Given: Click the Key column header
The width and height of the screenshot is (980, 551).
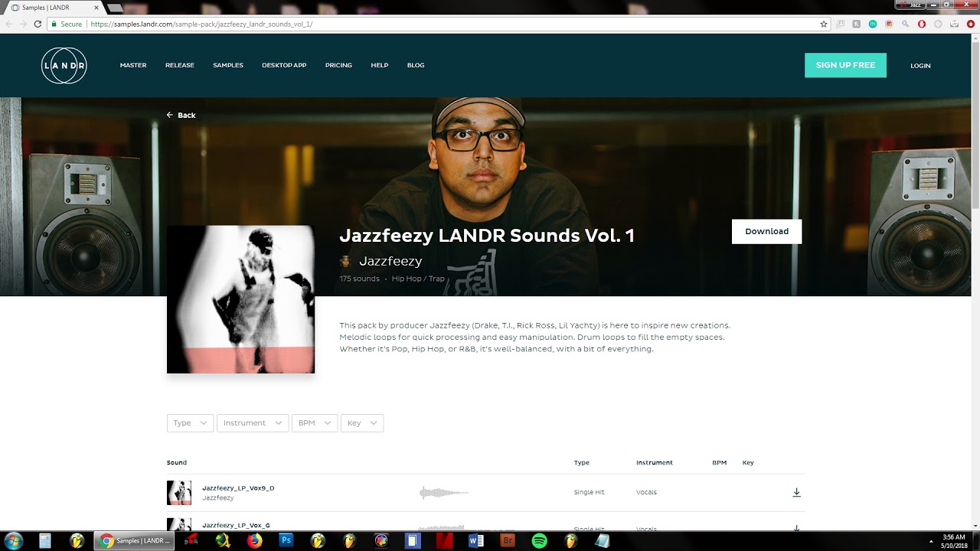Looking at the screenshot, I should [748, 462].
